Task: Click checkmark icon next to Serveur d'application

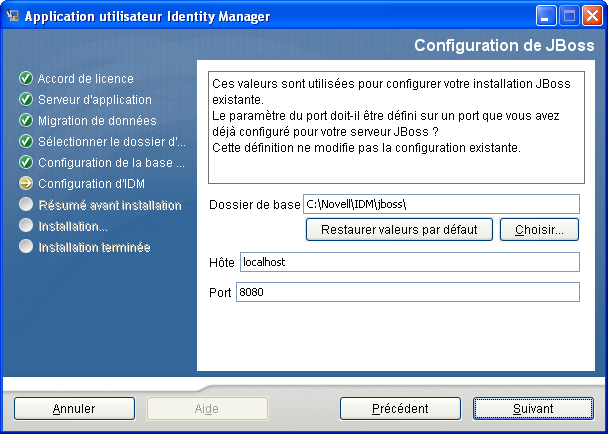Action: [x=25, y=100]
